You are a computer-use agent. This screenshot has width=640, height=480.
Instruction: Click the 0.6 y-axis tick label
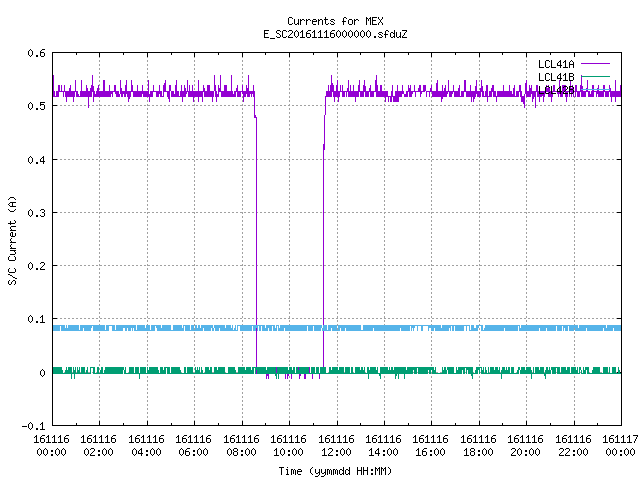click(x=36, y=53)
